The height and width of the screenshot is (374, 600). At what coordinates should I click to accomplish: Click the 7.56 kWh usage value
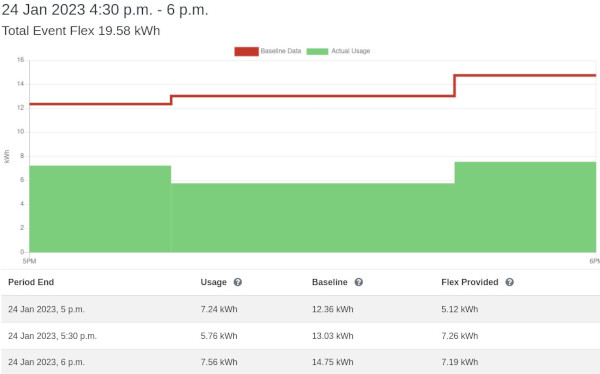pos(219,362)
